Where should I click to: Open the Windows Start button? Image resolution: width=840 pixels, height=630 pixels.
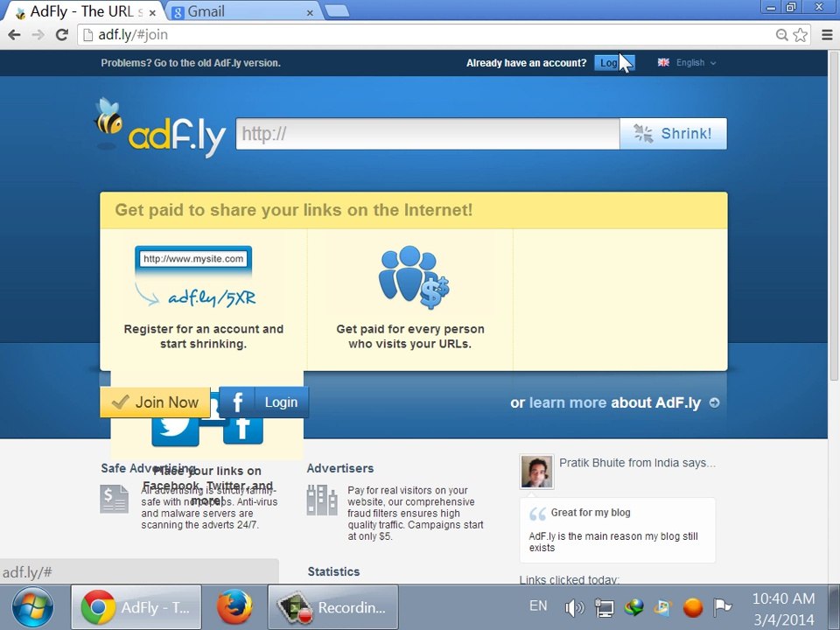click(32, 607)
